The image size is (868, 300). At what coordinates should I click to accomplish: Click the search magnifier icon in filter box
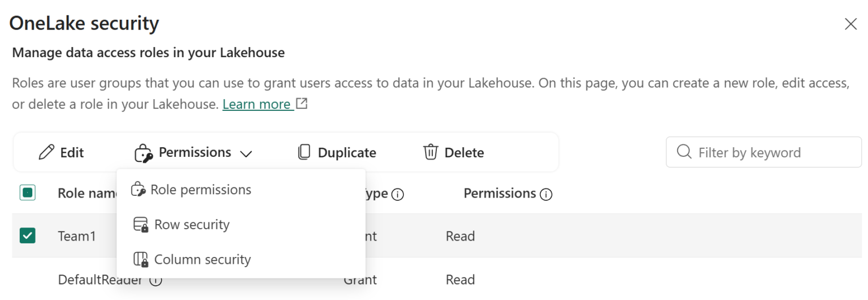coord(684,152)
